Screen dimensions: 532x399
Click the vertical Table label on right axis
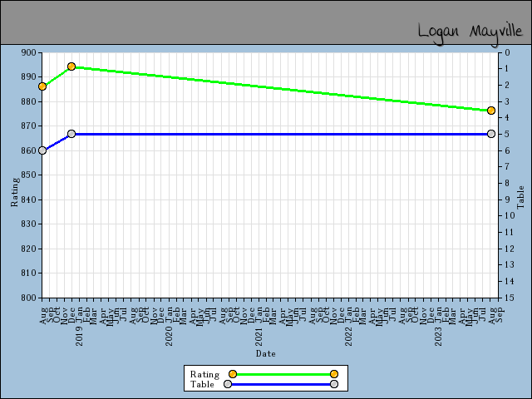point(521,197)
